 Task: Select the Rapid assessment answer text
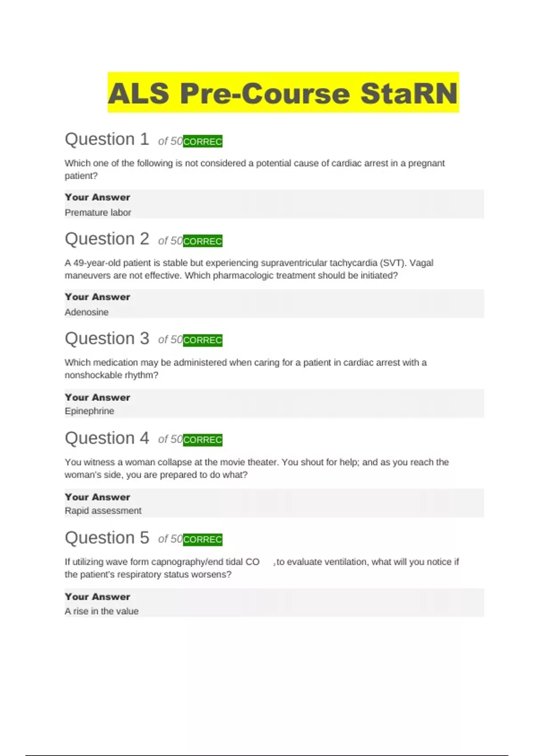pyautogui.click(x=103, y=511)
